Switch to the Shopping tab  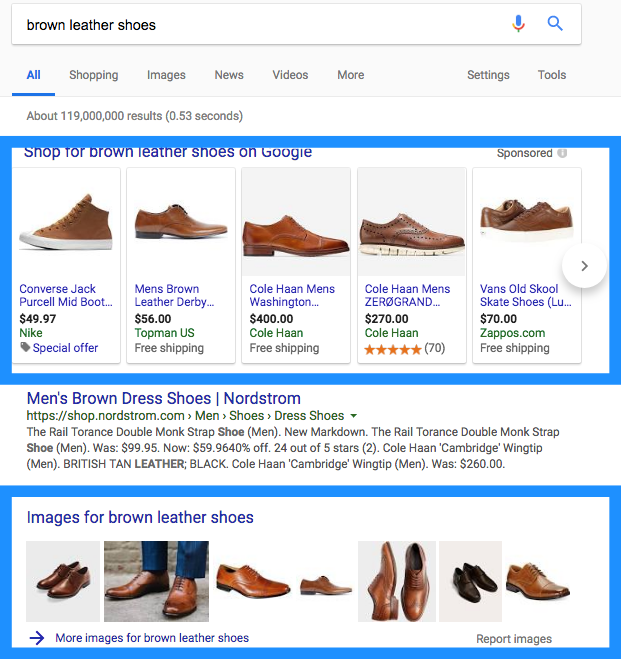point(94,75)
